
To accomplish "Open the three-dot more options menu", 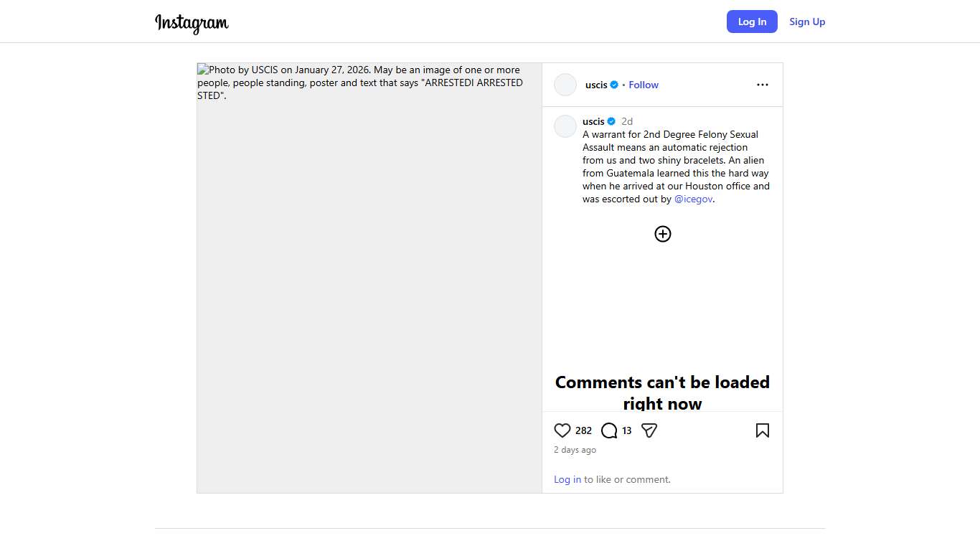I will click(762, 85).
